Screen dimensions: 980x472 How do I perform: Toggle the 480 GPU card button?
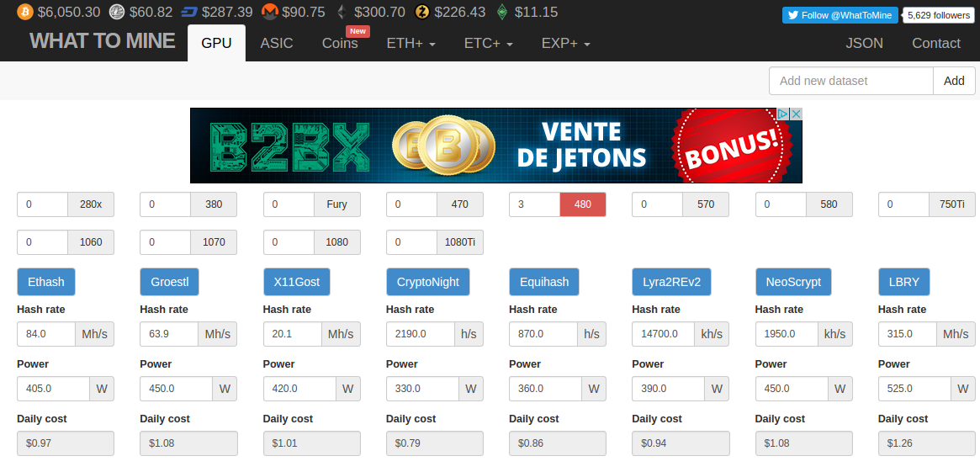(582, 204)
